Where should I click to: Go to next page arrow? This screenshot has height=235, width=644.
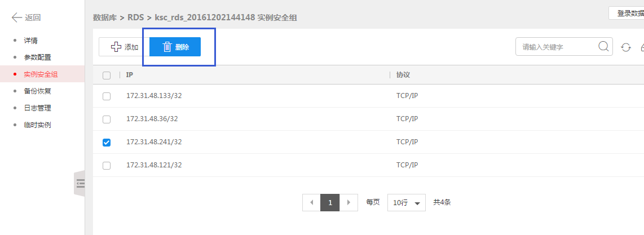pos(349,202)
